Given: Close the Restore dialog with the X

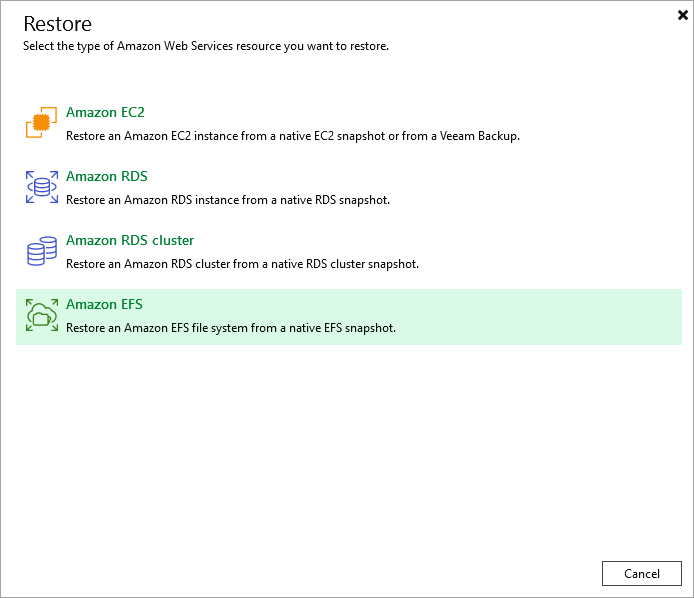Looking at the screenshot, I should [682, 15].
